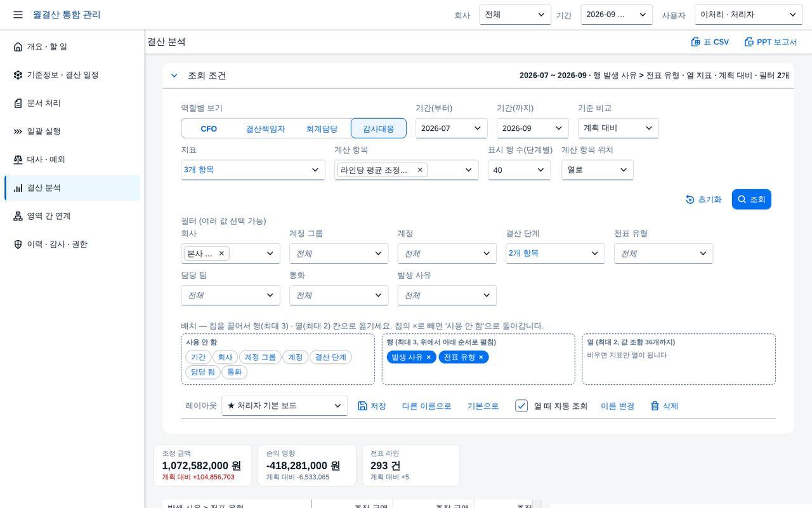
Task: Open the 회사 전체 dropdown in header
Action: pyautogui.click(x=515, y=15)
